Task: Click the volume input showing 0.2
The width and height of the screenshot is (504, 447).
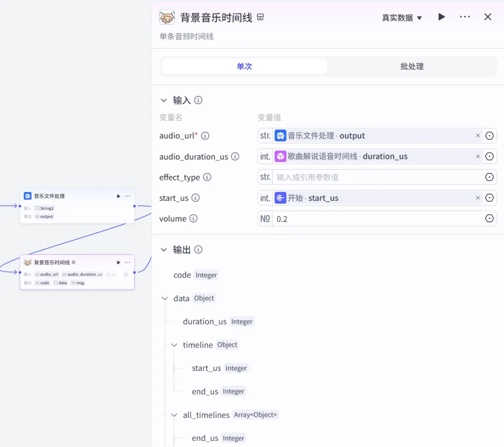Action: [378, 219]
